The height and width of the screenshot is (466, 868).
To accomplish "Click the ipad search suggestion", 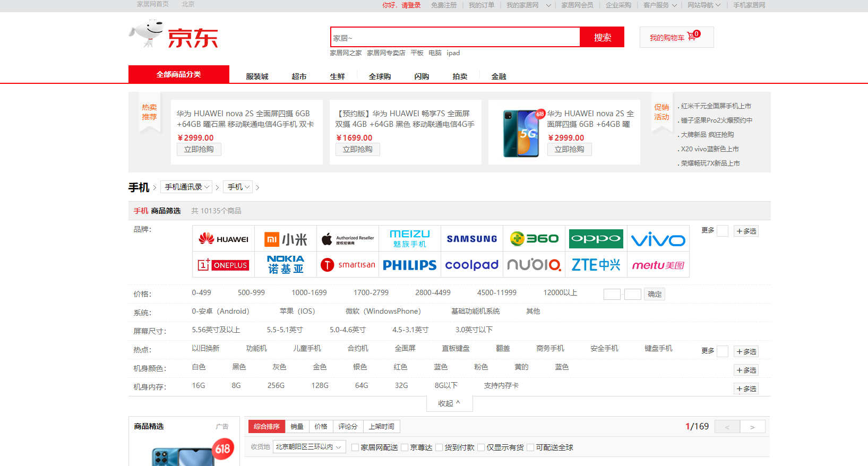I will point(453,53).
